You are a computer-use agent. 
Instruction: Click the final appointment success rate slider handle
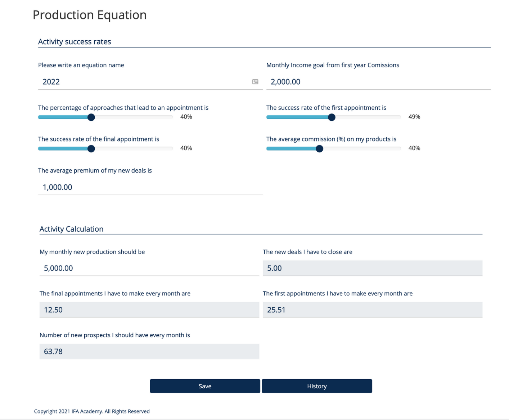[x=91, y=149]
